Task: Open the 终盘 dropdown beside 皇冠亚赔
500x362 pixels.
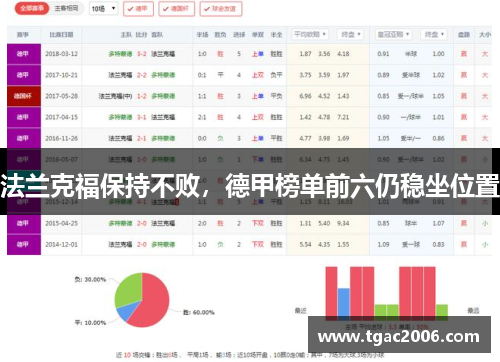Action: click(434, 34)
